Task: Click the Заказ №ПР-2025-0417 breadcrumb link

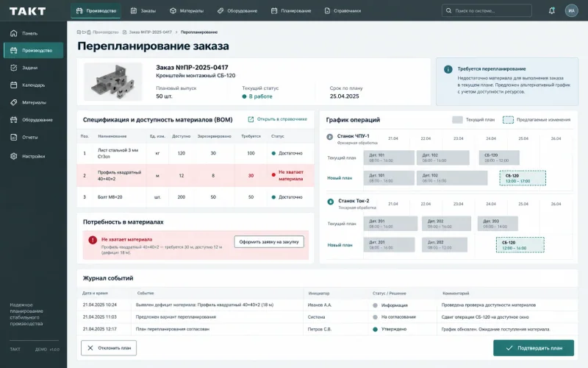Action: (151, 32)
